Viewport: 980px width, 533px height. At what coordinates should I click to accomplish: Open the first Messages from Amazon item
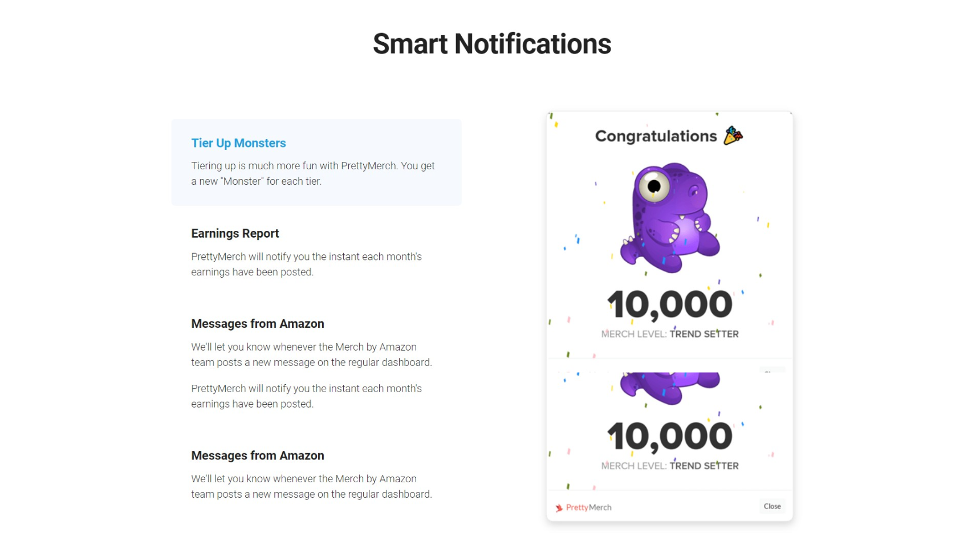click(x=258, y=324)
